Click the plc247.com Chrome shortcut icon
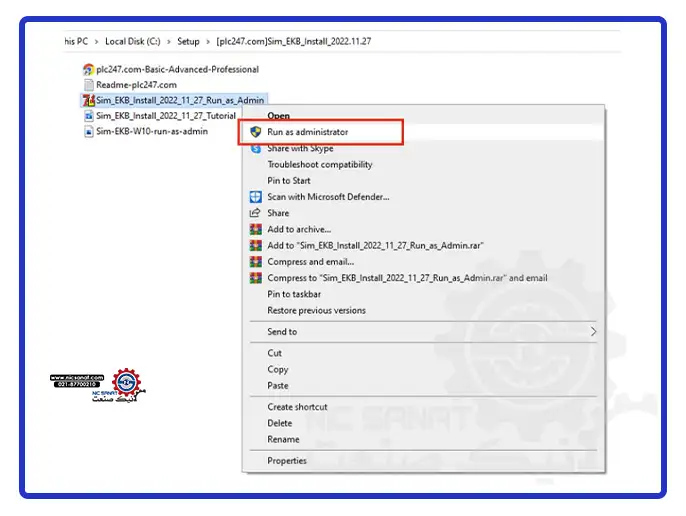 point(88,69)
